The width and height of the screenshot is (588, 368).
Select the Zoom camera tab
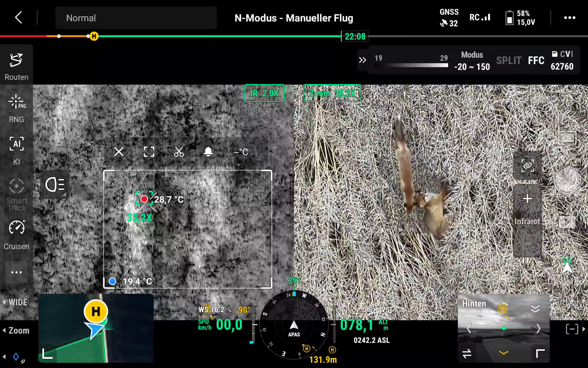click(18, 331)
